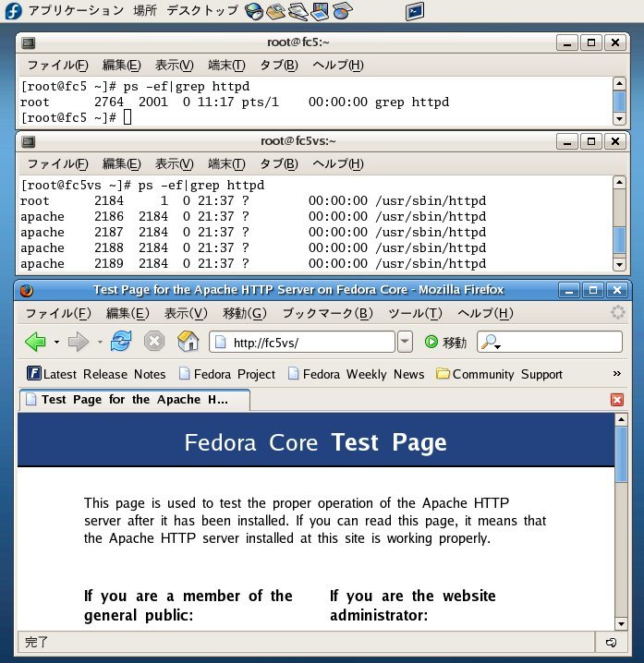Click scroll up arrow in root@fc5 terminal
Image resolution: width=644 pixels, height=663 pixels.
[619, 83]
